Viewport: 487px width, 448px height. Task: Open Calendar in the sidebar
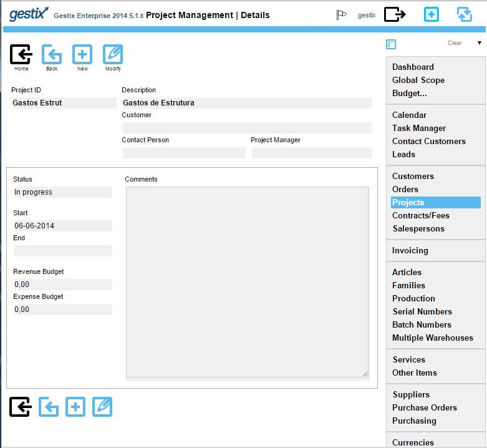(x=409, y=115)
